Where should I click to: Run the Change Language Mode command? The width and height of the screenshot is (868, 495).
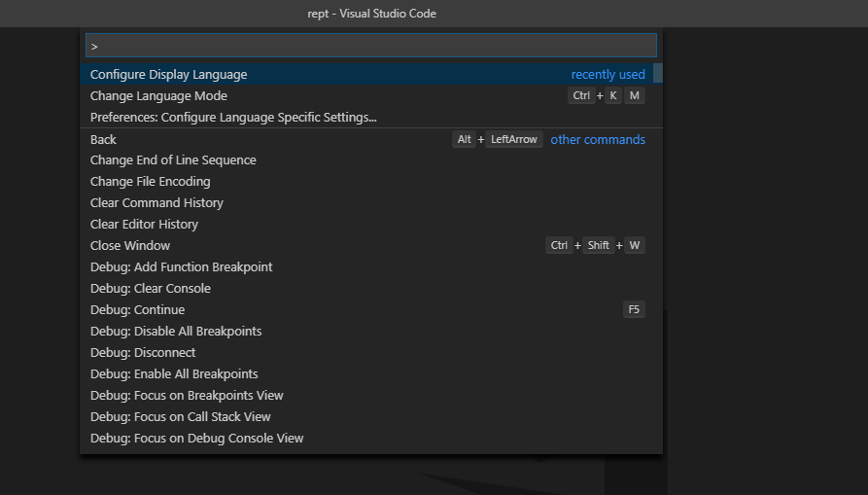(x=158, y=96)
